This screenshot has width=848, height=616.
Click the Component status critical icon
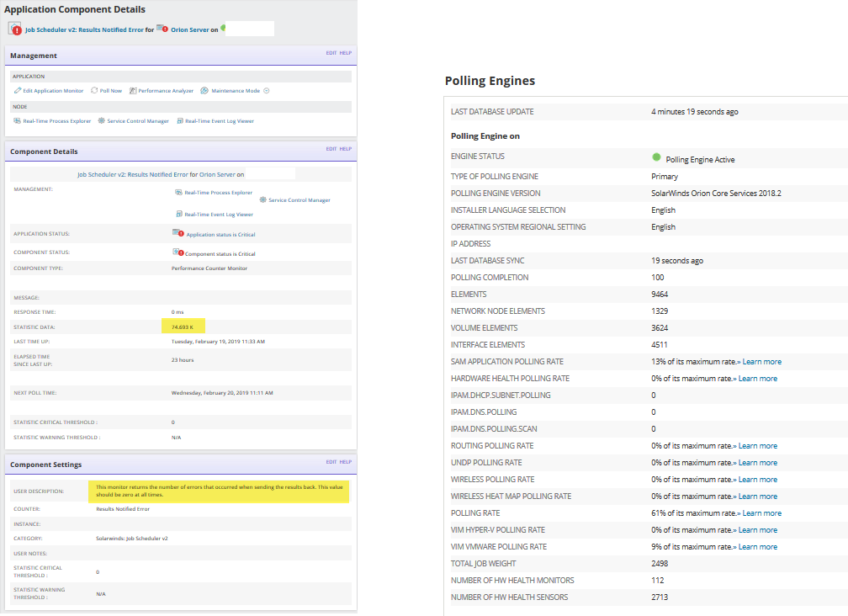point(178,252)
